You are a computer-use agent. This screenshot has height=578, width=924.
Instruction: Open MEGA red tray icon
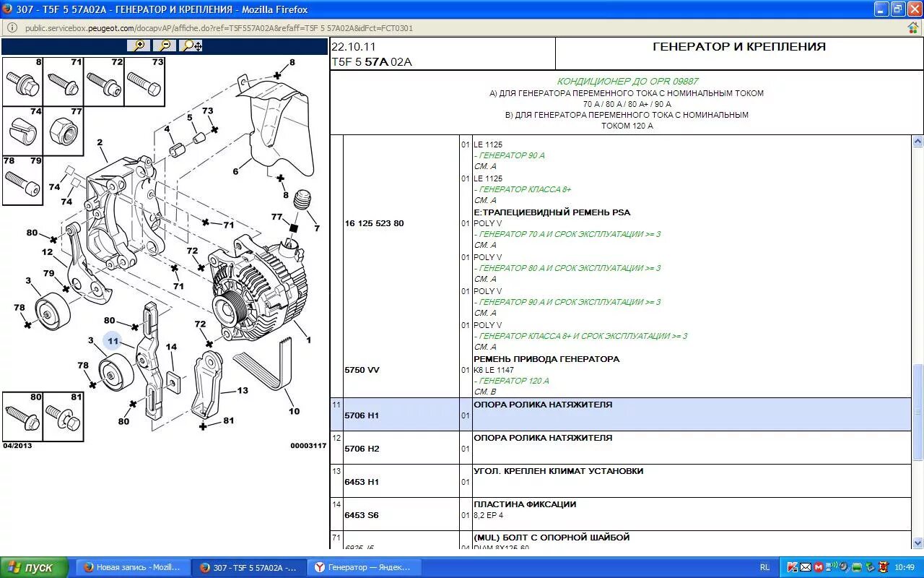(819, 567)
